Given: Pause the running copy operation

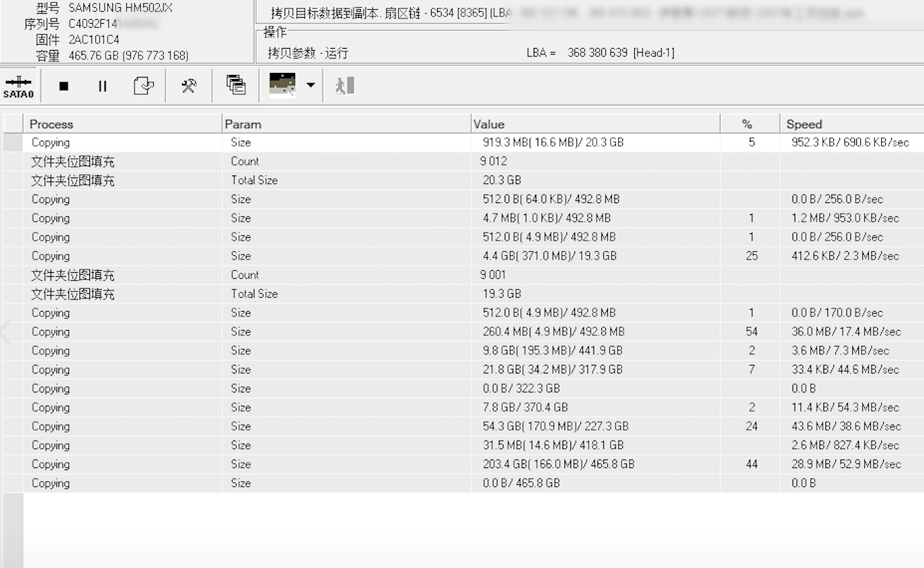Looking at the screenshot, I should [x=103, y=86].
